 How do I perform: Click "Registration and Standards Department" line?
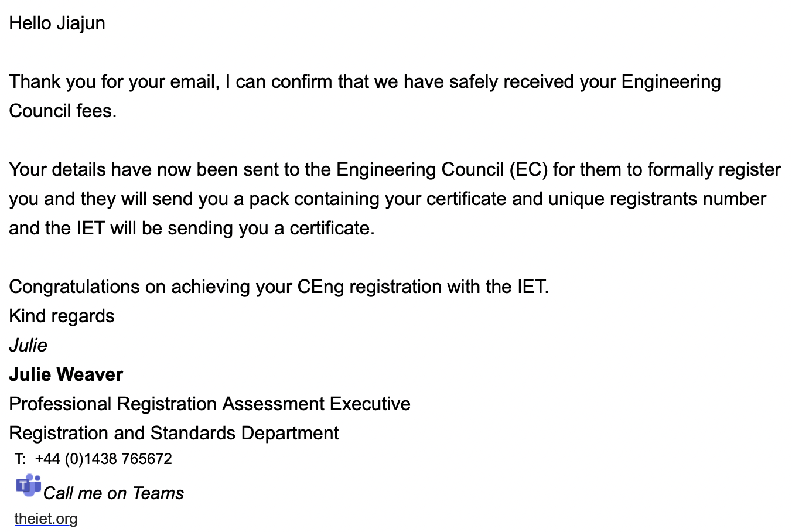pos(173,433)
